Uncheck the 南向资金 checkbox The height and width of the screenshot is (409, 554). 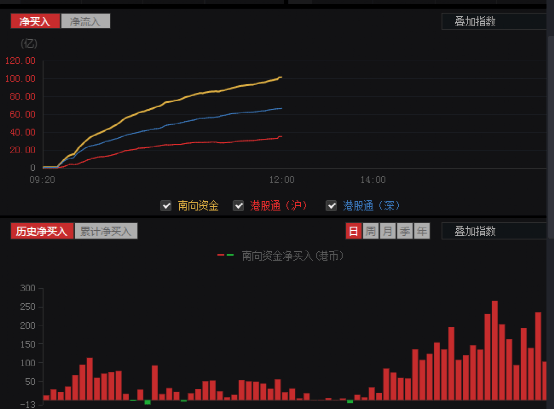(x=166, y=206)
